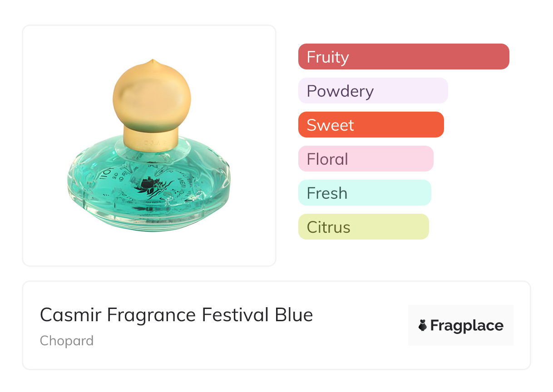This screenshot has width=553, height=392.
Task: Click the "Fruity" text label
Action: (x=328, y=57)
